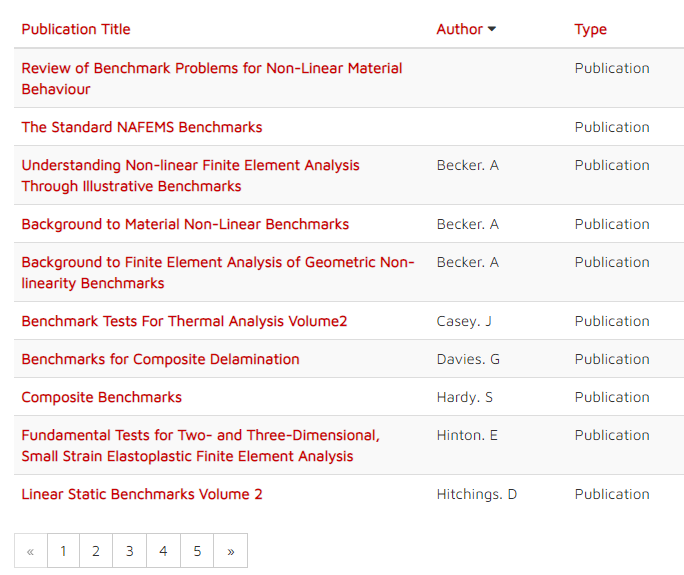Navigate to page 4 of results
Viewport: 684px width, 575px height.
[x=163, y=551]
